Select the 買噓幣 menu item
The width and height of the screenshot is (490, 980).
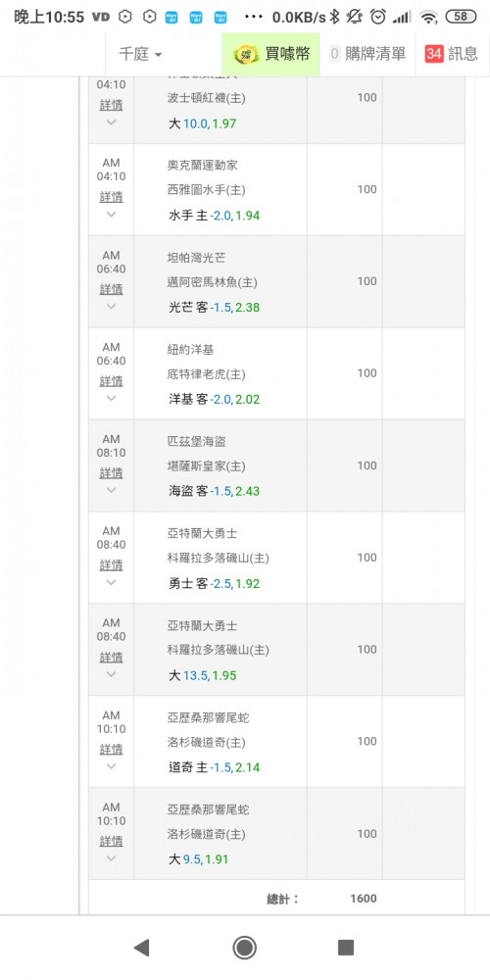pyautogui.click(x=271, y=54)
